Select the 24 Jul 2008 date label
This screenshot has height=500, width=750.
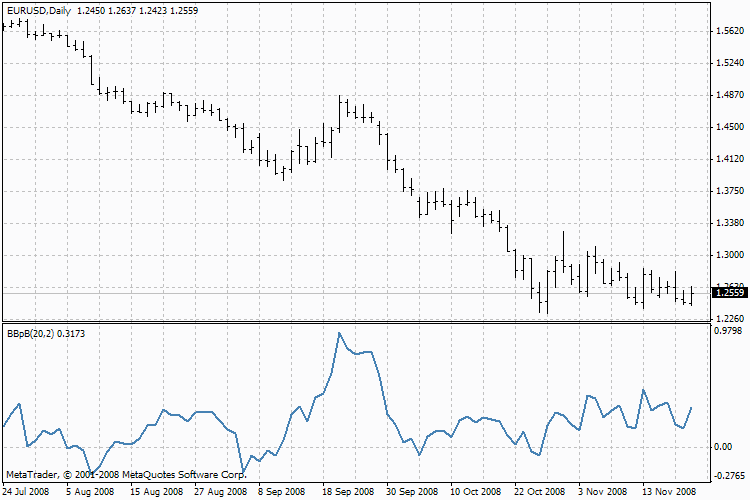click(25, 492)
